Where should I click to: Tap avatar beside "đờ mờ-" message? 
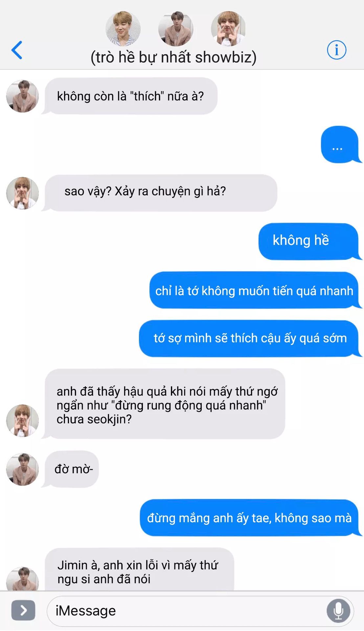(22, 469)
